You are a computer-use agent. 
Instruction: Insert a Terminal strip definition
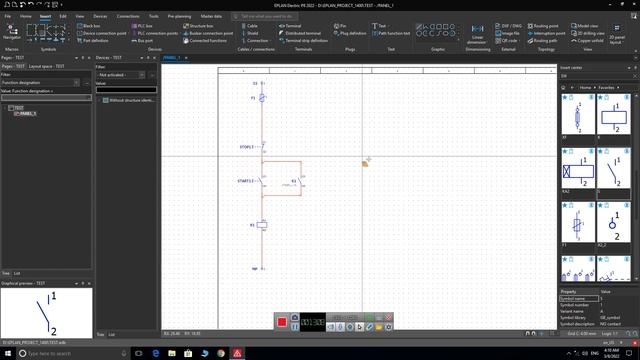coord(304,40)
